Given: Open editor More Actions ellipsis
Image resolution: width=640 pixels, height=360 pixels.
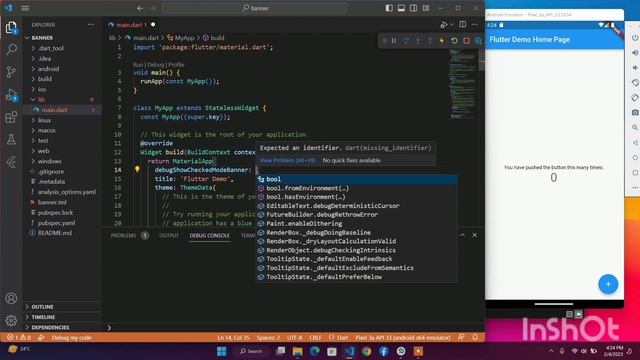Looking at the screenshot, I should [475, 24].
